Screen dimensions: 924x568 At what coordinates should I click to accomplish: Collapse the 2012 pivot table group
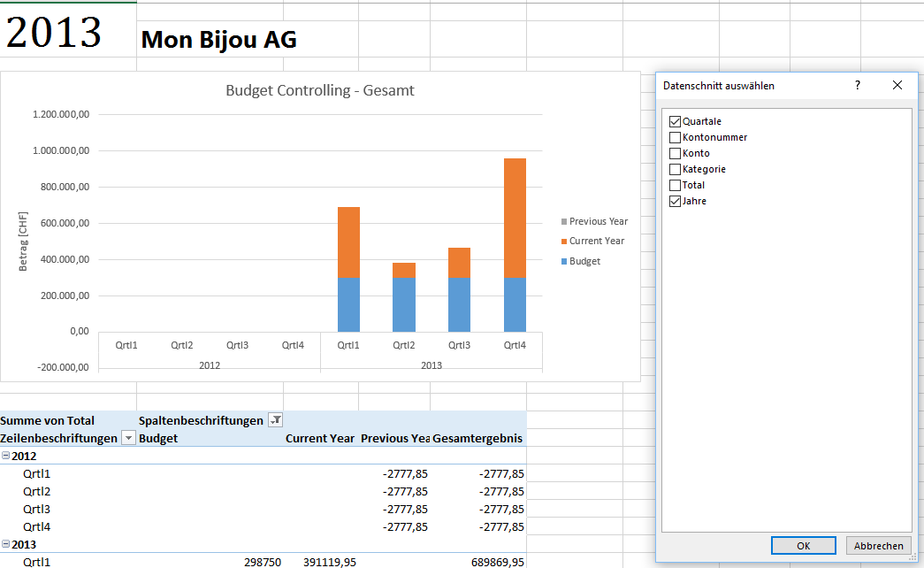click(x=6, y=456)
